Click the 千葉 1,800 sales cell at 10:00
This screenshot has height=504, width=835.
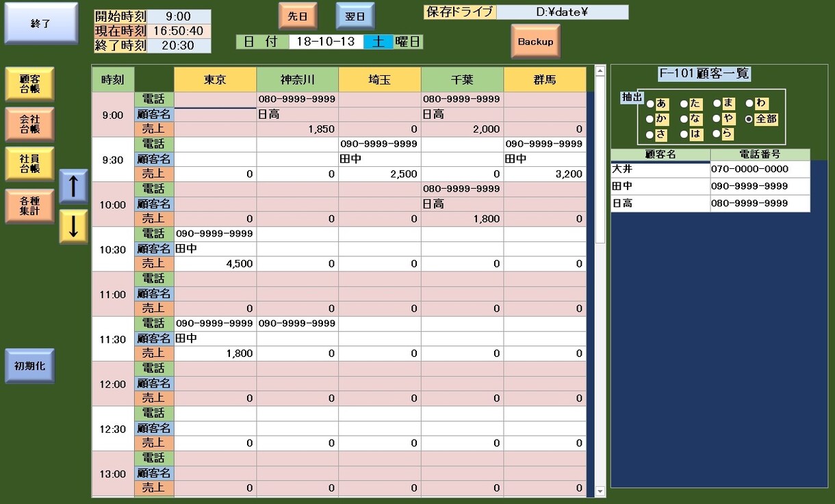pyautogui.click(x=463, y=219)
